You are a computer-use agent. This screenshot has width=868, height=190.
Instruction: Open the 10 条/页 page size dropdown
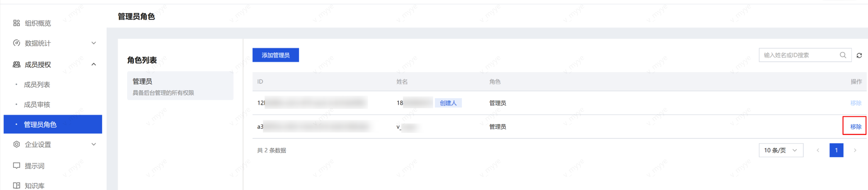(780, 150)
